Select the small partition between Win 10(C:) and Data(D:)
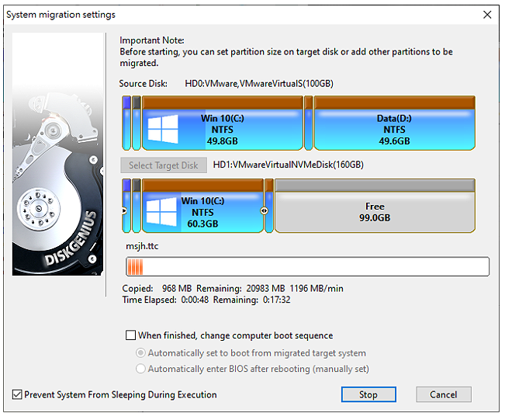The width and height of the screenshot is (505, 420). pos(309,123)
